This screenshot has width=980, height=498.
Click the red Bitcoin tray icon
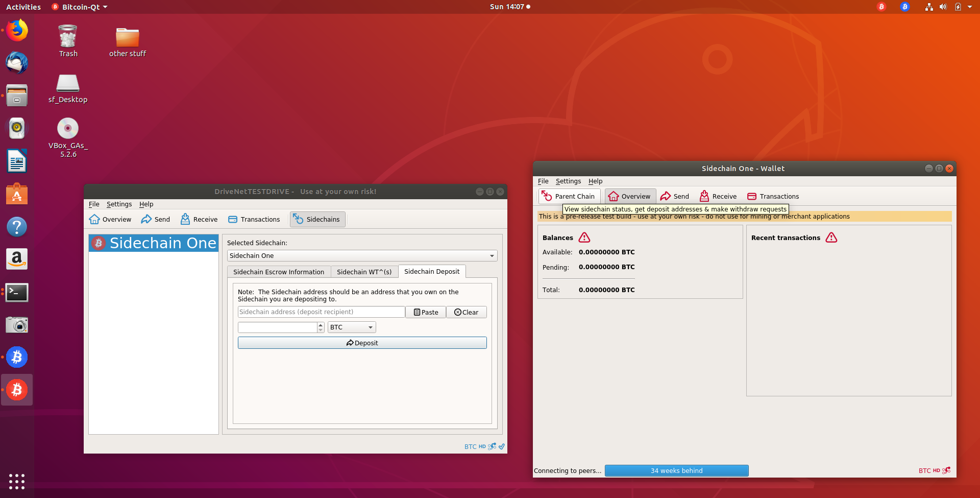coord(881,7)
